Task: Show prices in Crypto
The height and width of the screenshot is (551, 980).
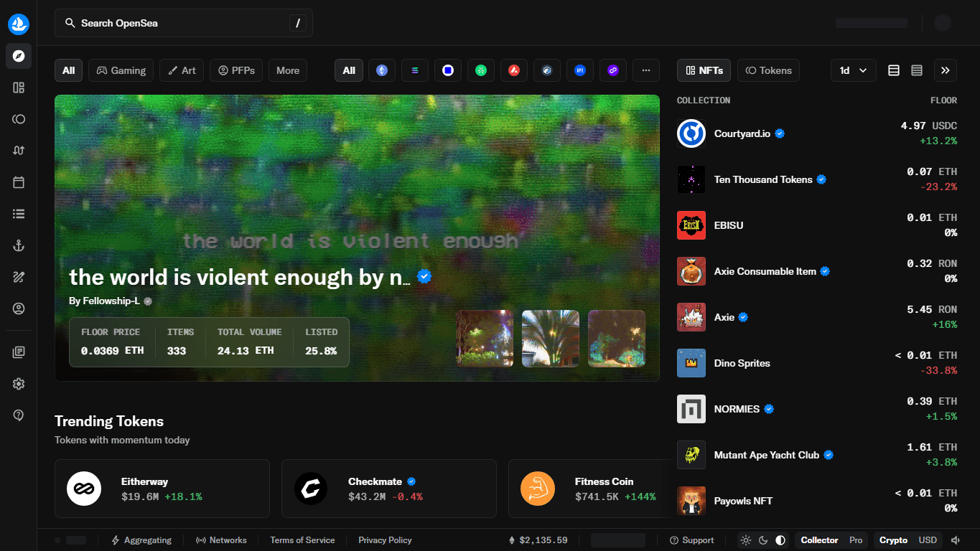Action: click(x=893, y=540)
